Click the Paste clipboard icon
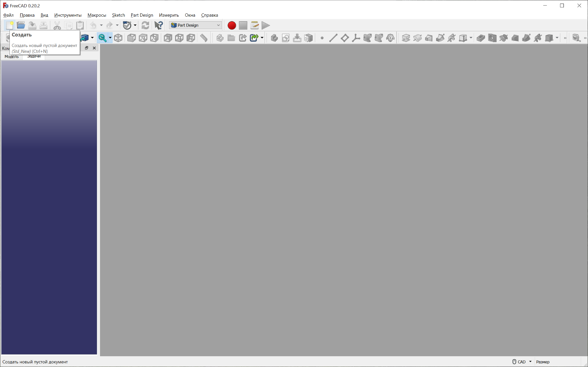The image size is (588, 367). click(x=80, y=25)
